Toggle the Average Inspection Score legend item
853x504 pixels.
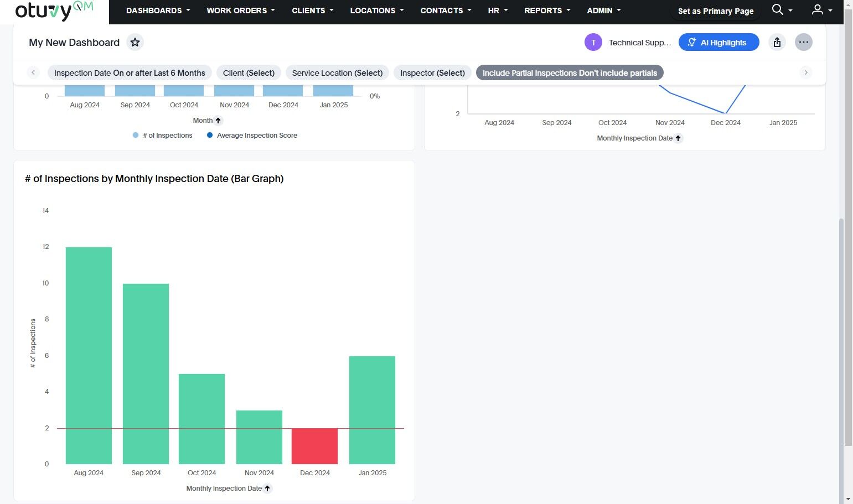coord(252,136)
